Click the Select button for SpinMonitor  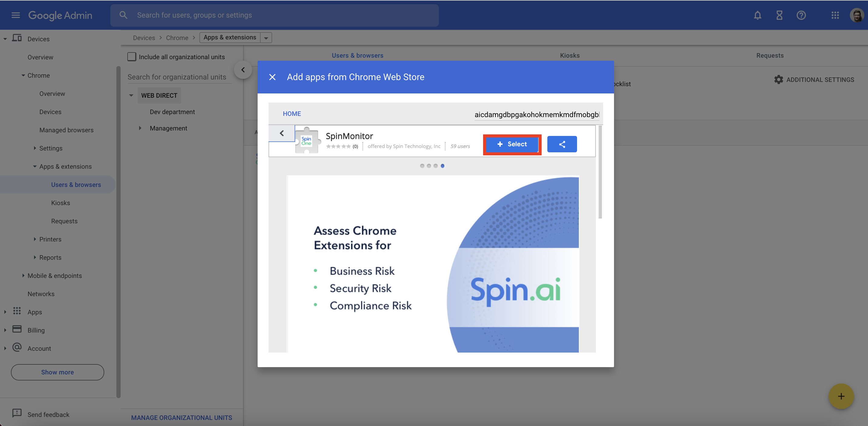[x=512, y=144]
